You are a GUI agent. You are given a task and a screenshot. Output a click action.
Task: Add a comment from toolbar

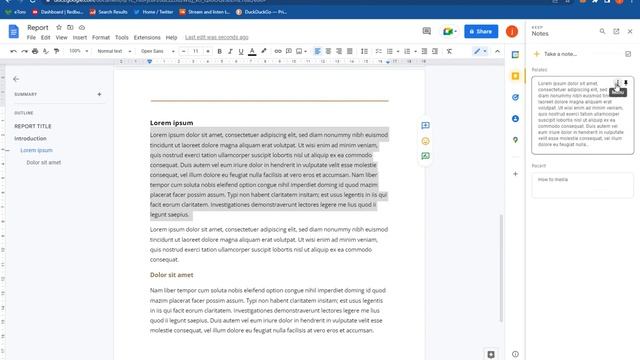289,51
